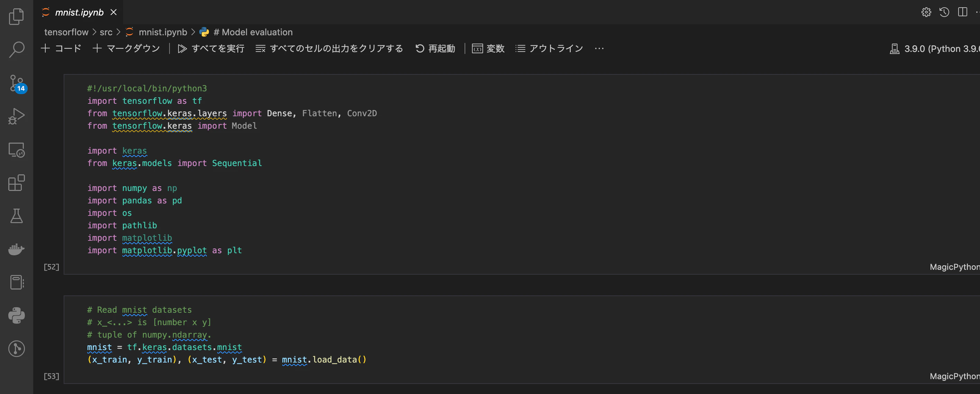
Task: Click the '# Read mnist datasets' comment
Action: tap(139, 310)
